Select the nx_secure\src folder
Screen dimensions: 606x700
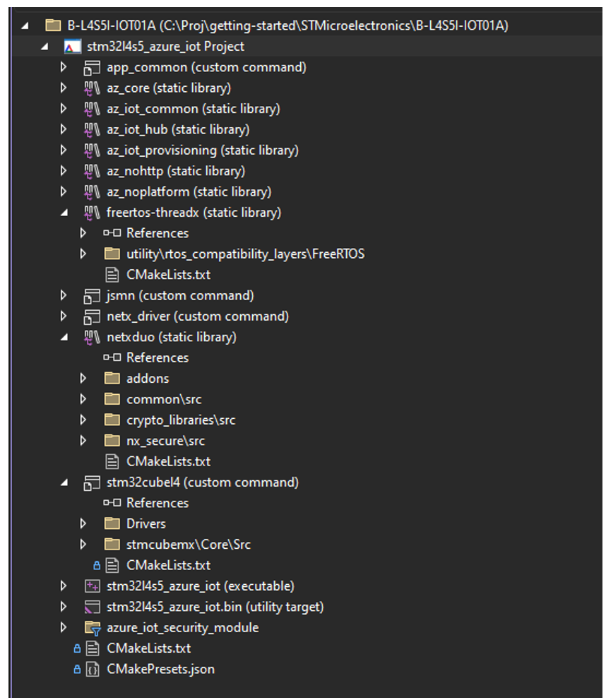(165, 441)
